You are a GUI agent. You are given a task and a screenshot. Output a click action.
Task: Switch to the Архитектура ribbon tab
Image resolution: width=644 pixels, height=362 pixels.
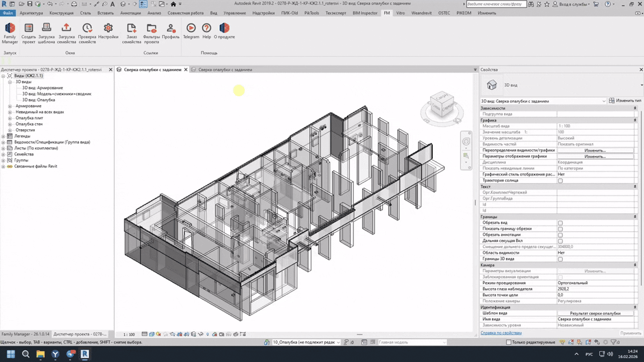point(31,13)
